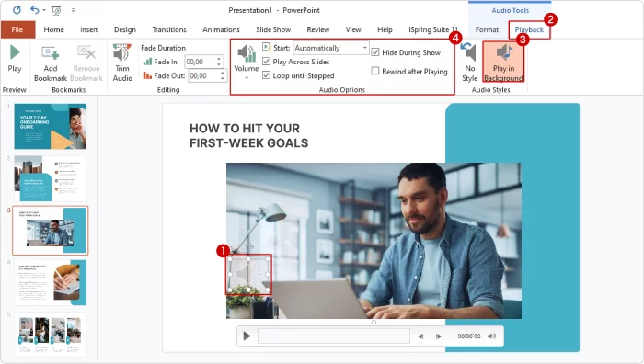Expand Customize Quick Access Toolbar arrow

coord(73,10)
